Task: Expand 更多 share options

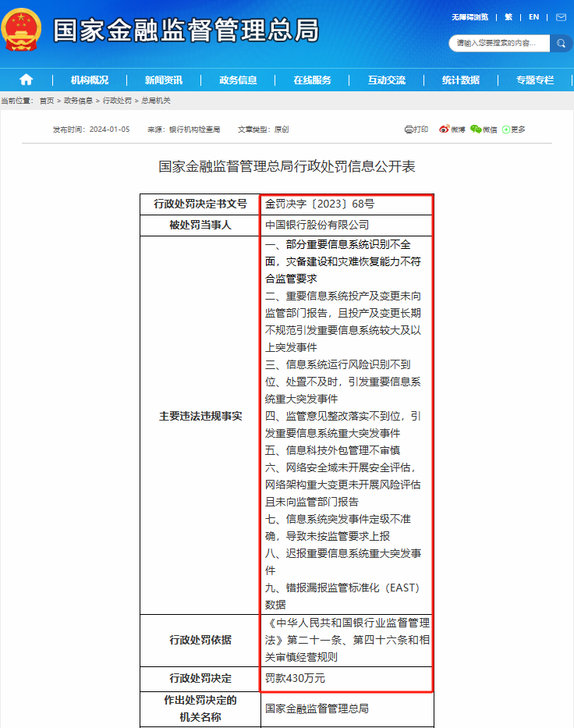Action: (513, 130)
